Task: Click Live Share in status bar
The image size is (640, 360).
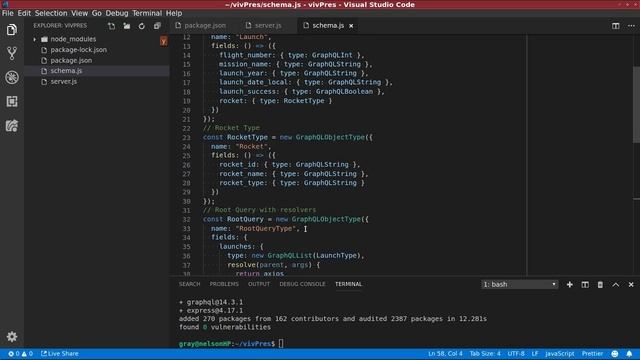Action: [60, 353]
